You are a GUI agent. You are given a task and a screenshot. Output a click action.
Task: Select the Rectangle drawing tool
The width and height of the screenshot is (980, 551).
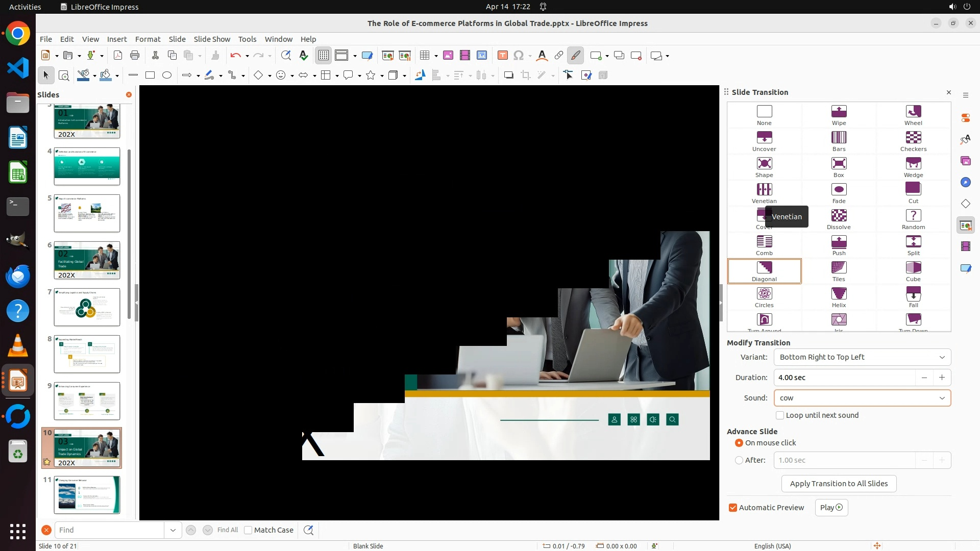click(x=150, y=76)
